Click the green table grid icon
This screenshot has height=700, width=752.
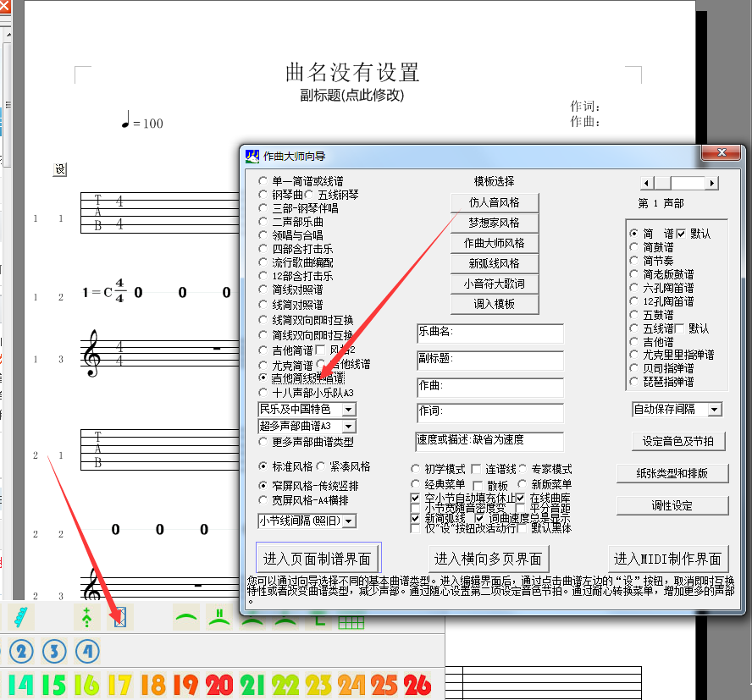(x=351, y=620)
